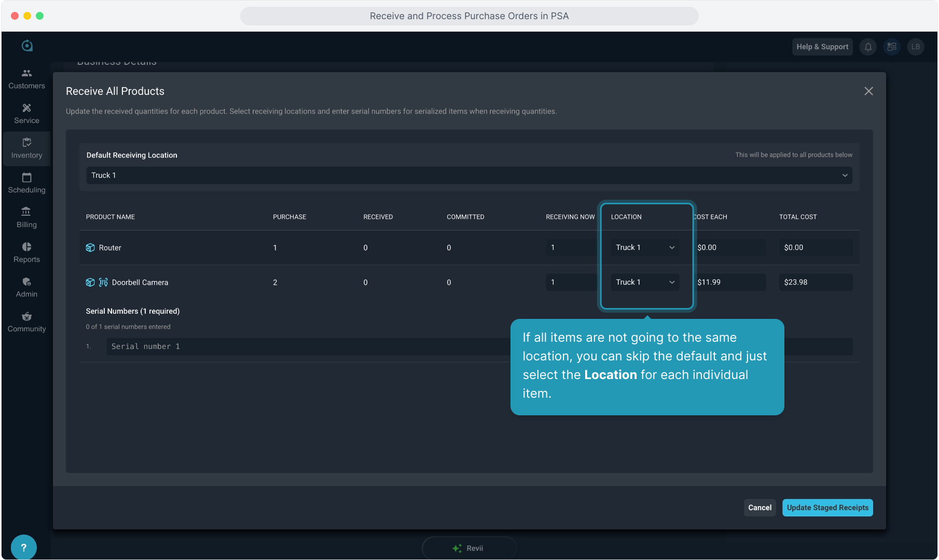The image size is (939, 560).
Task: Click the Cancel button
Action: pos(760,508)
